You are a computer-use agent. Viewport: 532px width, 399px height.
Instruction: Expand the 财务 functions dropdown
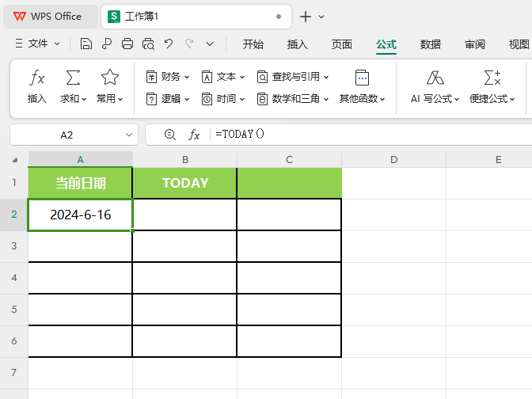(x=168, y=77)
